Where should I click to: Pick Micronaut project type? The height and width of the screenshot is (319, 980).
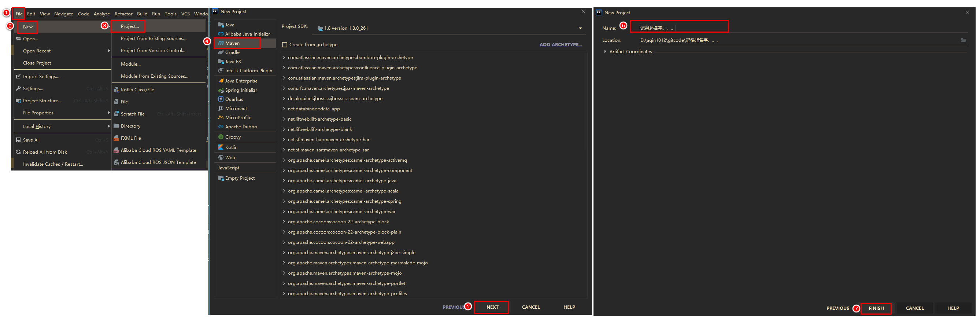[x=245, y=108]
